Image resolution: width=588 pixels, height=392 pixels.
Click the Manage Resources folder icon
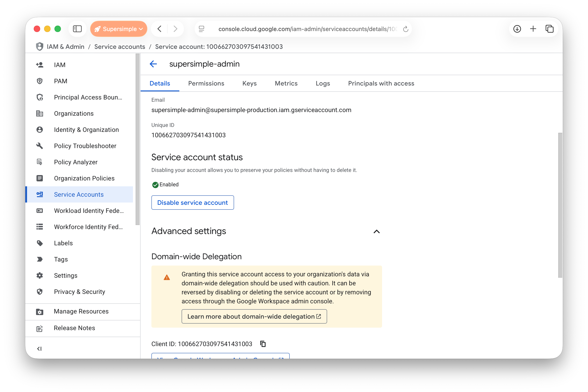(x=39, y=312)
